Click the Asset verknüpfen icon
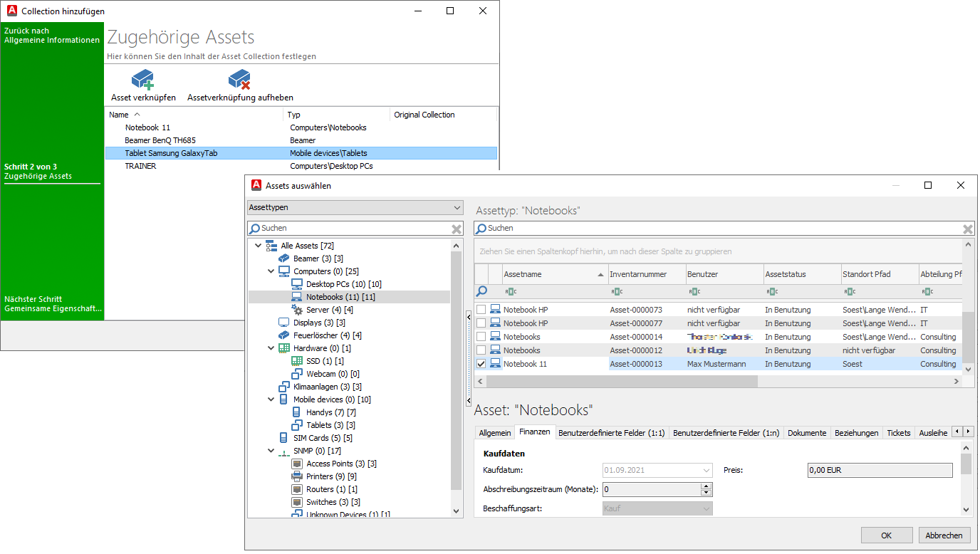 pyautogui.click(x=142, y=79)
